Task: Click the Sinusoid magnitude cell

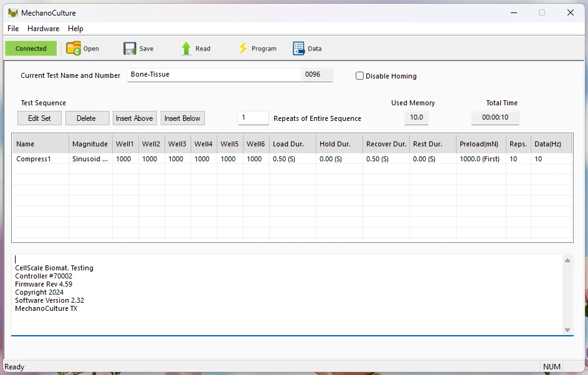Action: (x=90, y=159)
